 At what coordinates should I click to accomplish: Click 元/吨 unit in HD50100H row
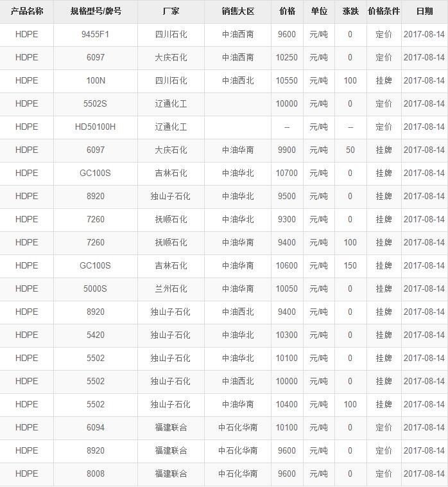click(x=318, y=127)
